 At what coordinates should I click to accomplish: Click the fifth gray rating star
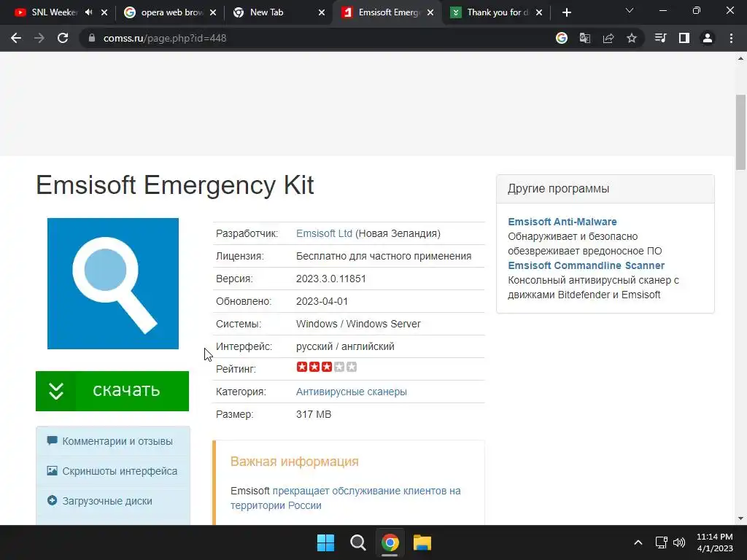click(x=352, y=367)
